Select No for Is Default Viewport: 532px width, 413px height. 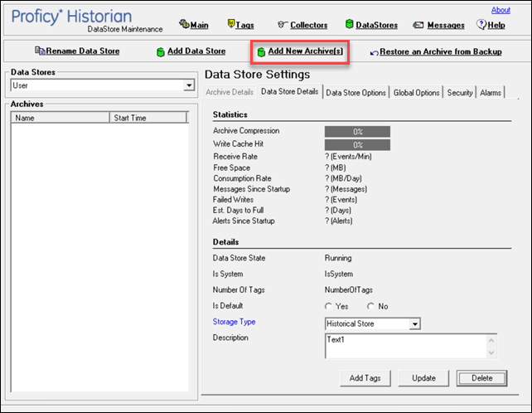click(x=371, y=306)
